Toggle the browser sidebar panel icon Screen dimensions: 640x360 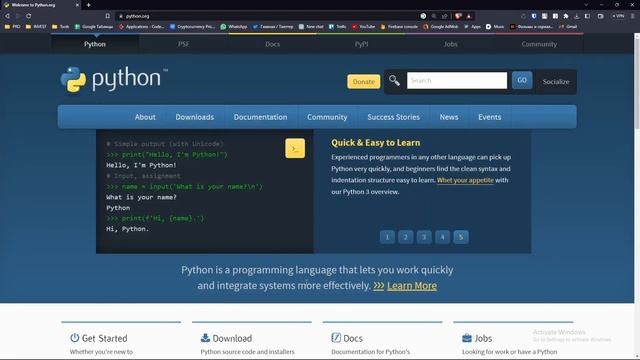[x=587, y=16]
